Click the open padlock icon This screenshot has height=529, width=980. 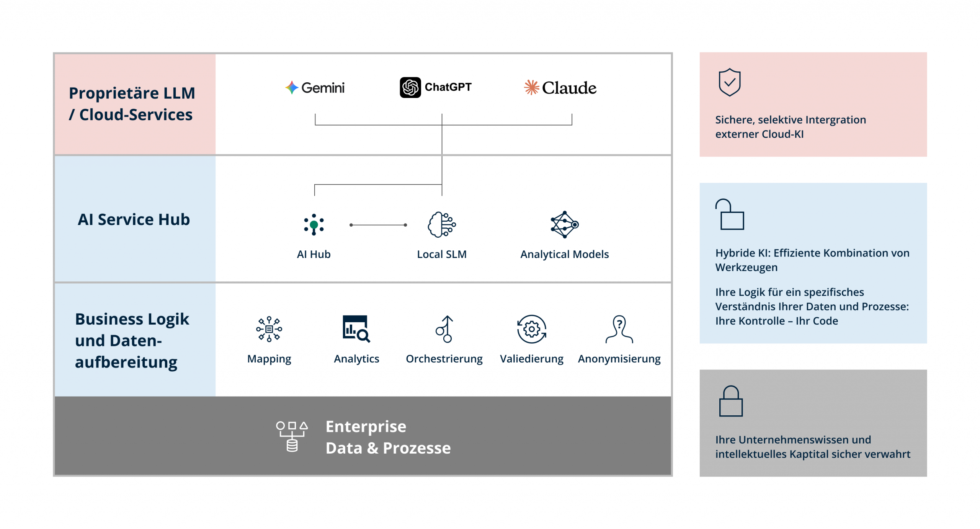[729, 214]
